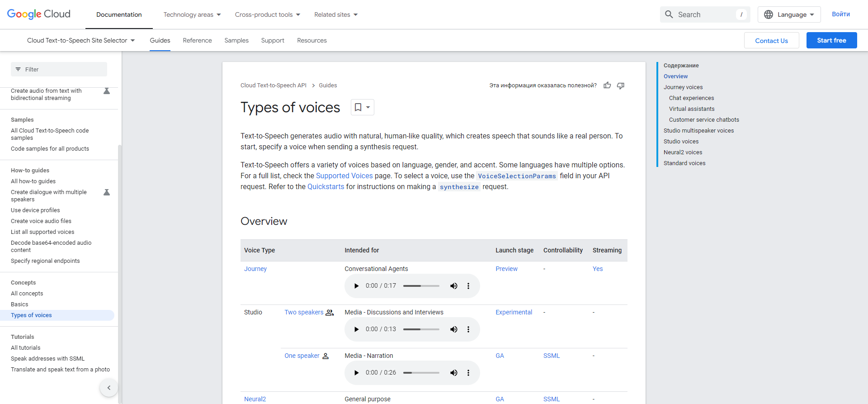Click the Experimental launch stage link
The height and width of the screenshot is (404, 868).
pyautogui.click(x=514, y=312)
